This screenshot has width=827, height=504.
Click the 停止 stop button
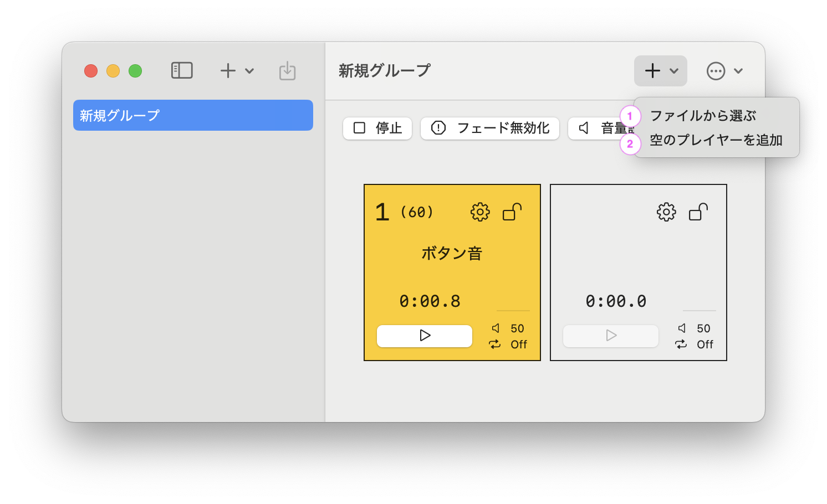tap(377, 128)
